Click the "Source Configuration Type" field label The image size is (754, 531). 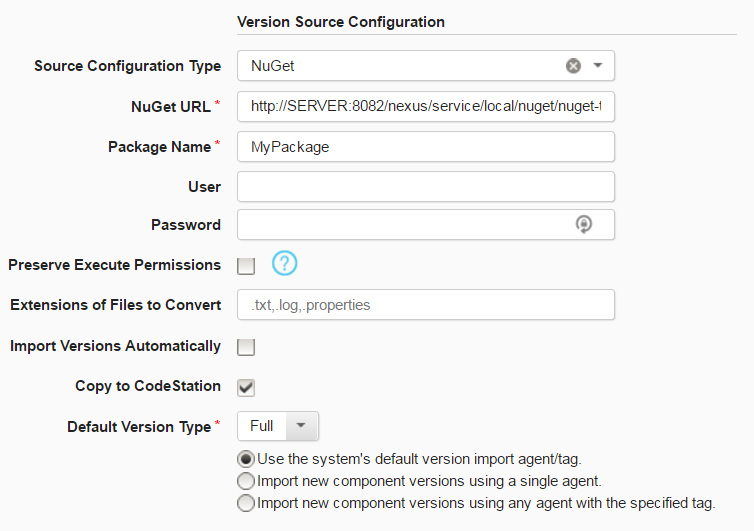(127, 66)
